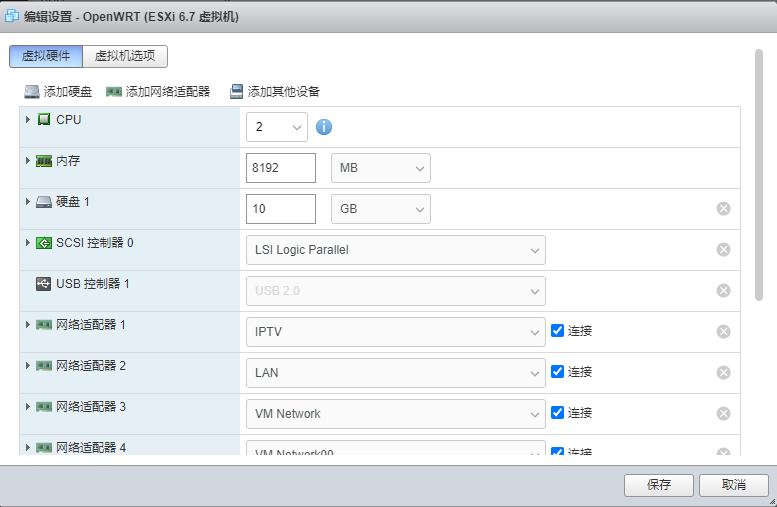Click the hard disk 1 icon
The height and width of the screenshot is (507, 777).
coord(44,202)
